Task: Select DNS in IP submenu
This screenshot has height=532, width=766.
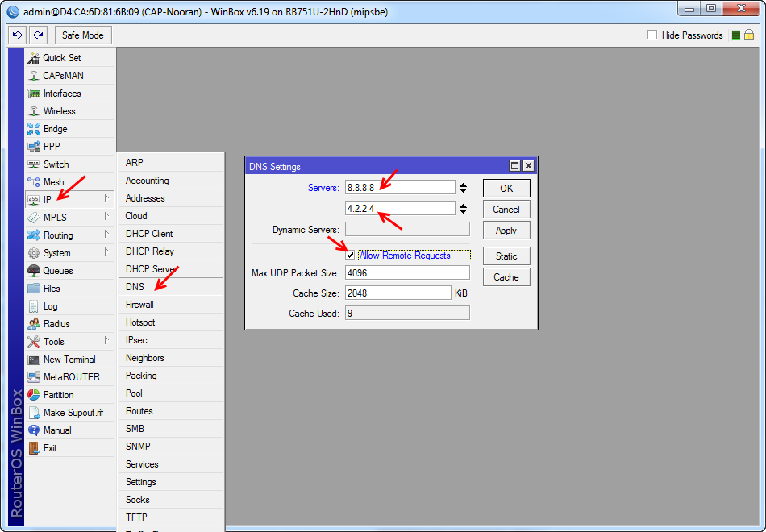Action: [x=170, y=287]
